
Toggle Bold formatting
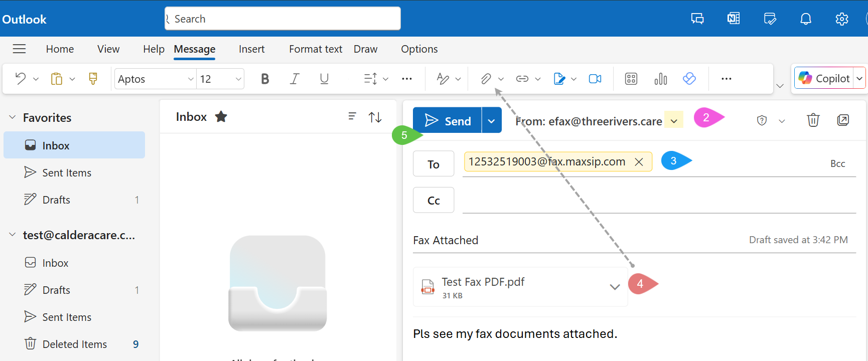(265, 79)
